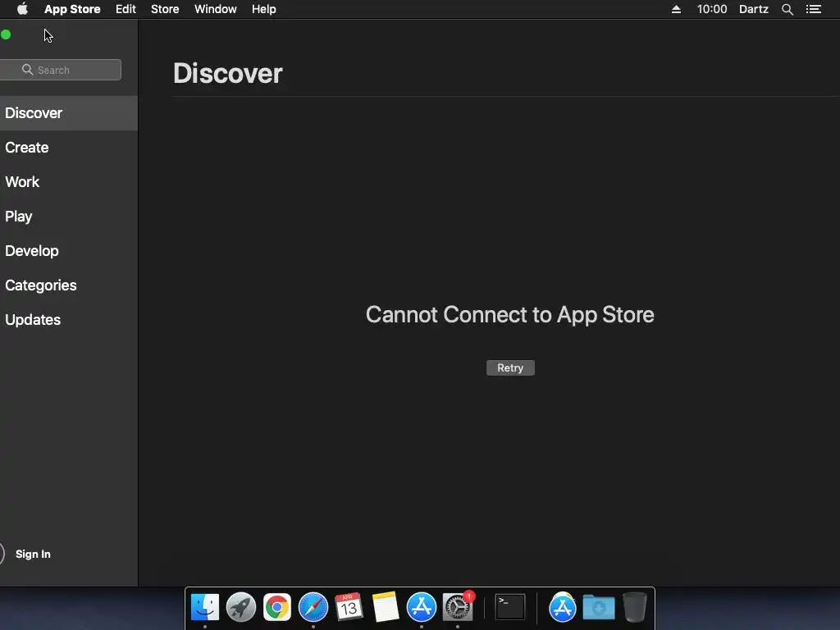Screen dimensions: 840x630
Task: Focus the App Store Search field
Action: point(61,70)
